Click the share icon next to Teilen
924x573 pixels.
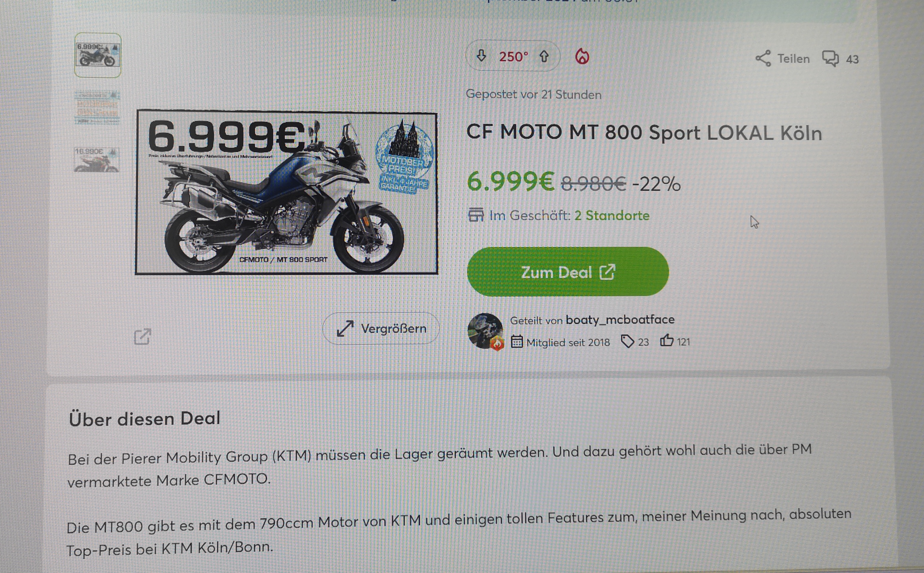(x=763, y=58)
